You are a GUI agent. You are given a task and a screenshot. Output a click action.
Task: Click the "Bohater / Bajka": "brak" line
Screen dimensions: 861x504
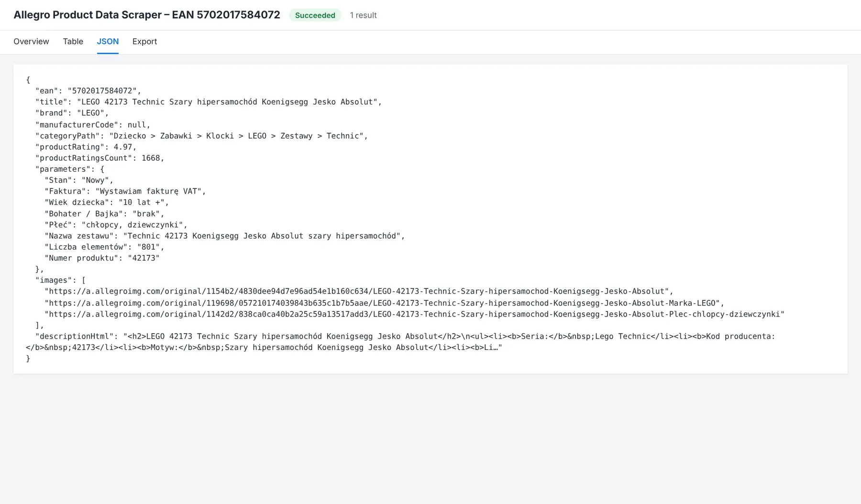pyautogui.click(x=104, y=214)
